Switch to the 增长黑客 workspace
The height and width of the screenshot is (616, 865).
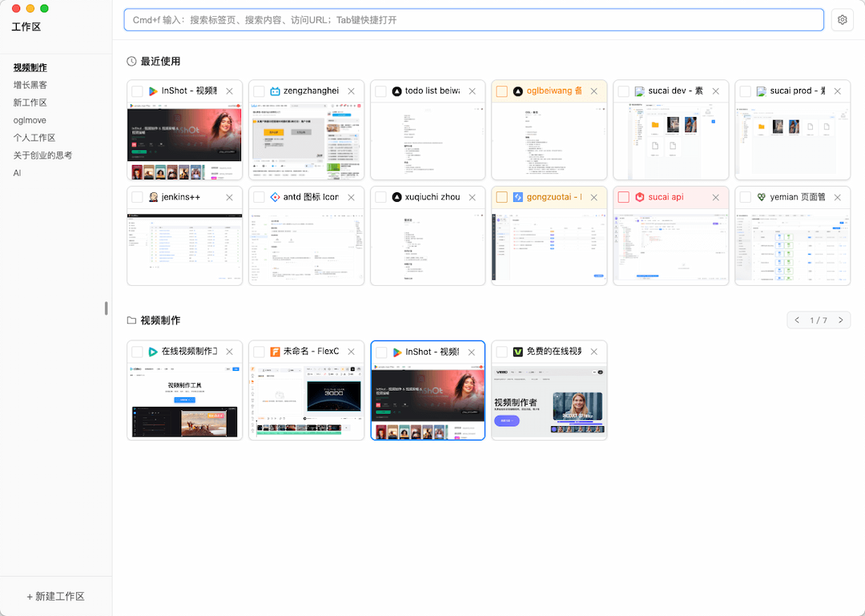pos(30,84)
